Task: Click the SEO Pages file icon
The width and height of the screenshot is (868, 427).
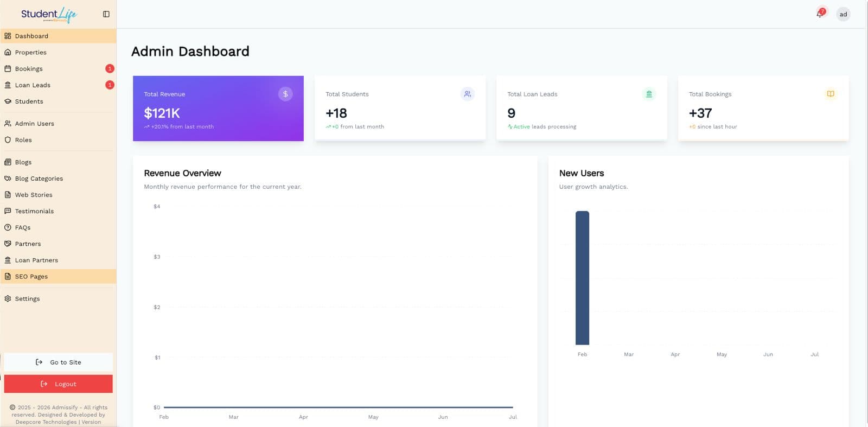Action: click(8, 276)
